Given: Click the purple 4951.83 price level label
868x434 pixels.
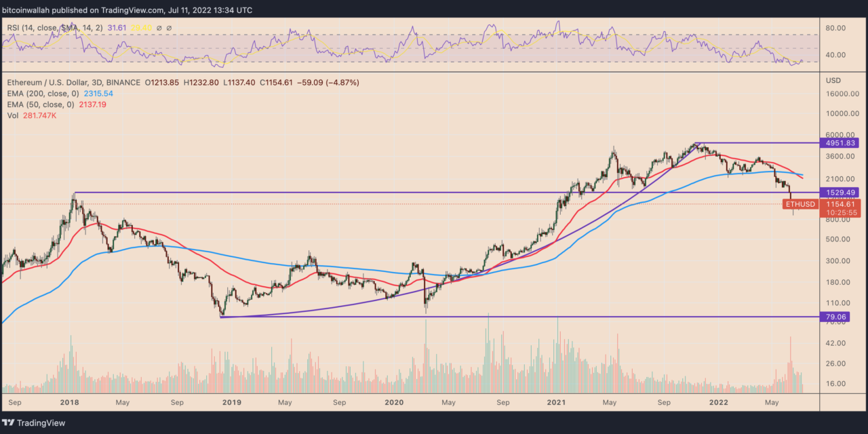Looking at the screenshot, I should click(x=840, y=142).
